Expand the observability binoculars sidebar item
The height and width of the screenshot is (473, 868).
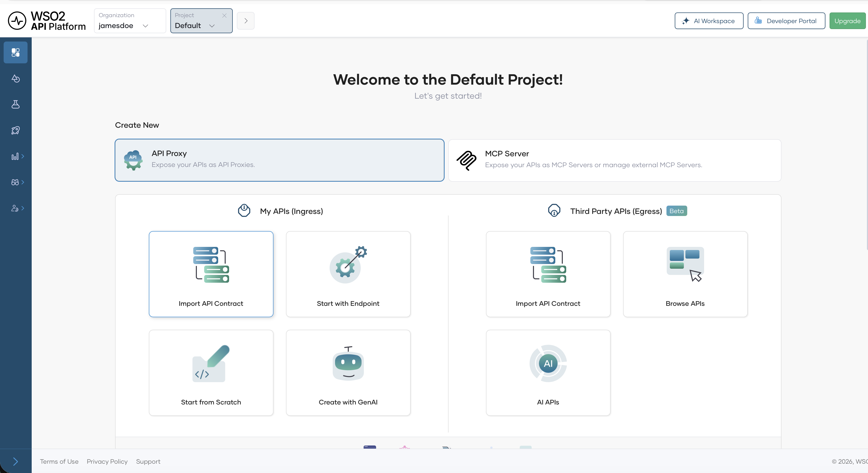click(17, 182)
